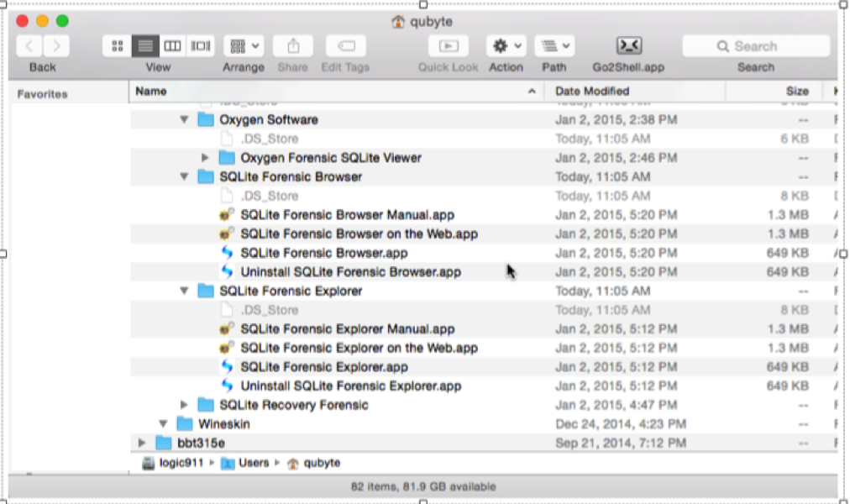
Task: Switch to list view
Action: point(145,46)
